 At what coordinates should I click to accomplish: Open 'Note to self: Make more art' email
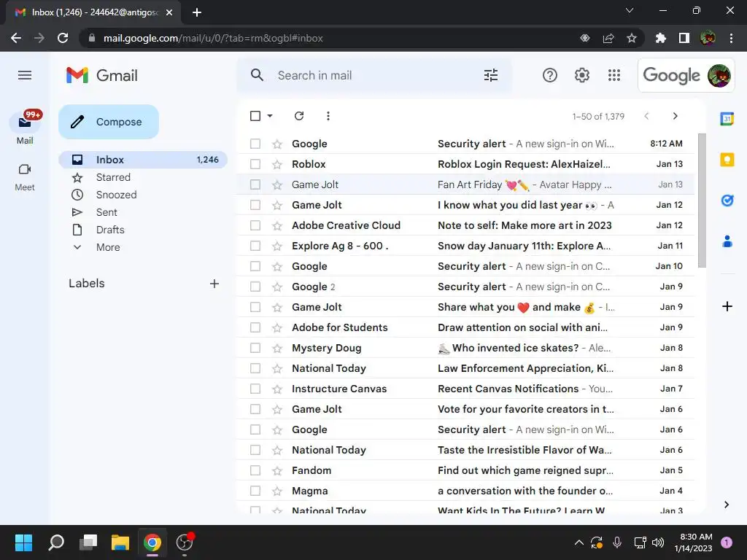[x=465, y=226]
